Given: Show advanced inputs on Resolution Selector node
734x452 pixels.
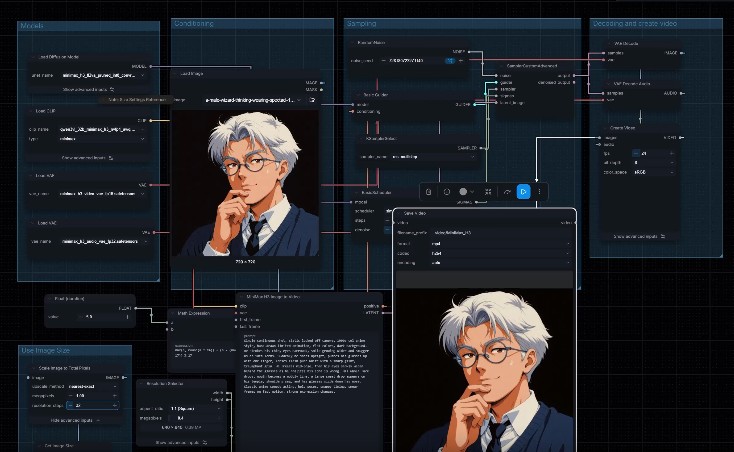Looking at the screenshot, I should point(182,442).
